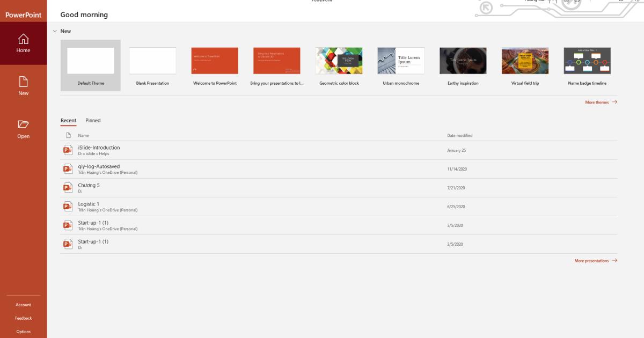Open the Home page in sidebar
The image size is (644, 338).
(x=23, y=43)
